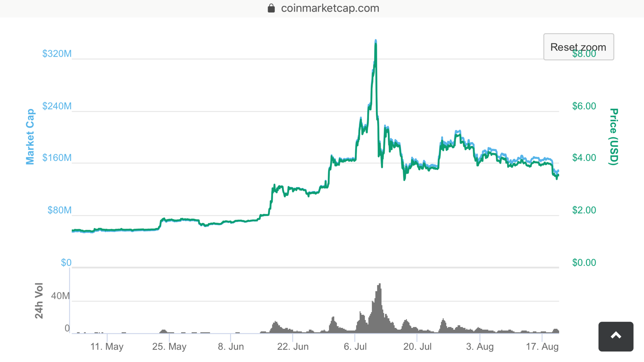Click the 25. May date label

[169, 347]
